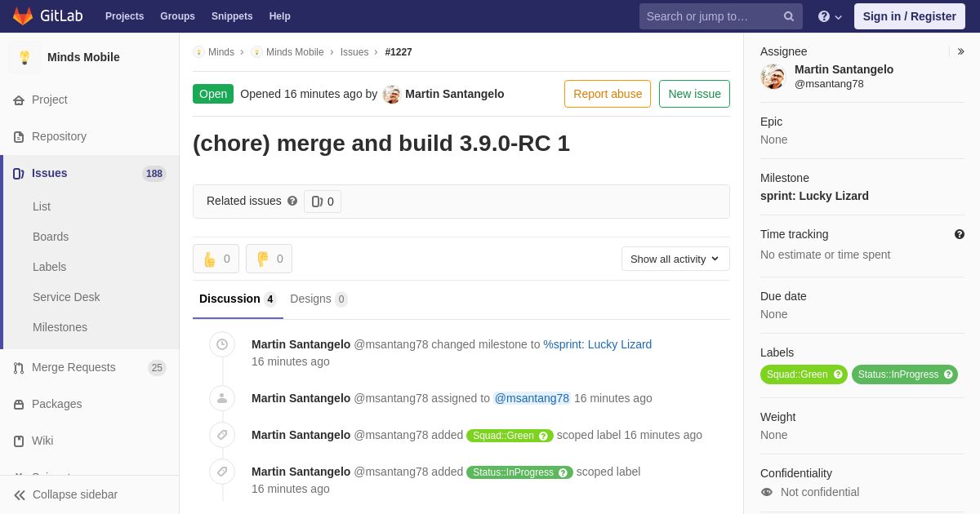Open the issues List in sidebar
980x514 pixels.
tap(42, 206)
